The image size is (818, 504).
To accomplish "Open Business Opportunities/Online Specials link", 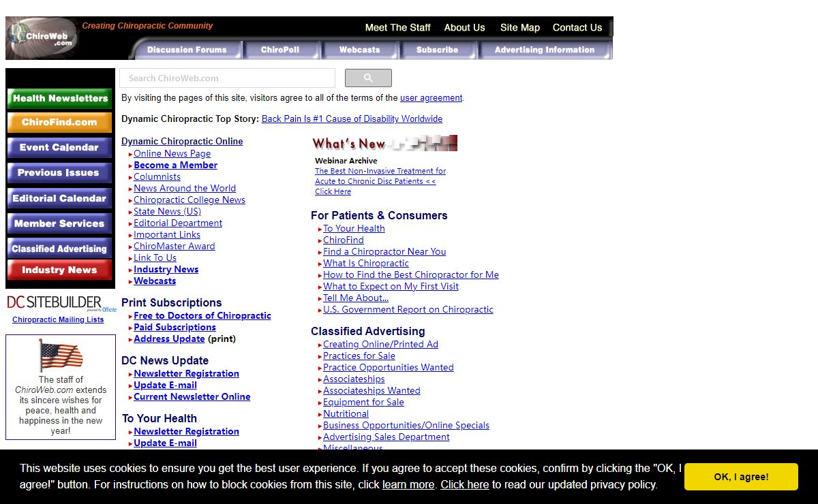I will (x=406, y=426).
